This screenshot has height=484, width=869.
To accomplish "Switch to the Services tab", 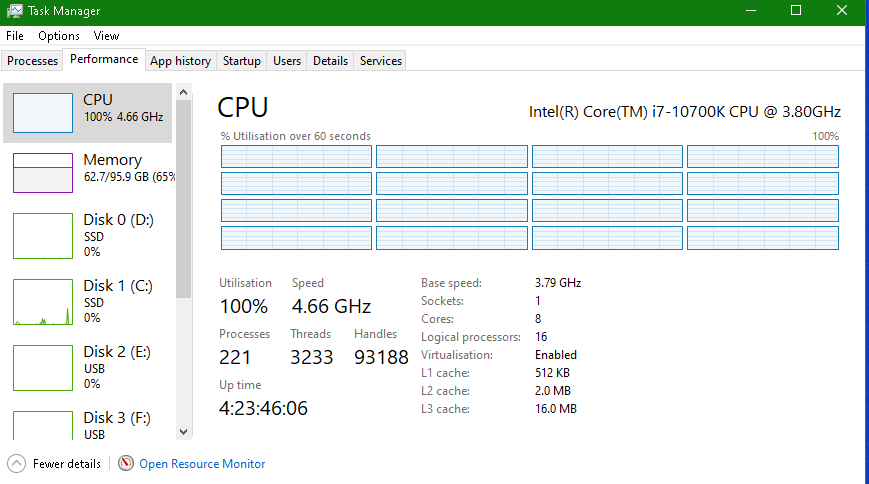I will 381,61.
